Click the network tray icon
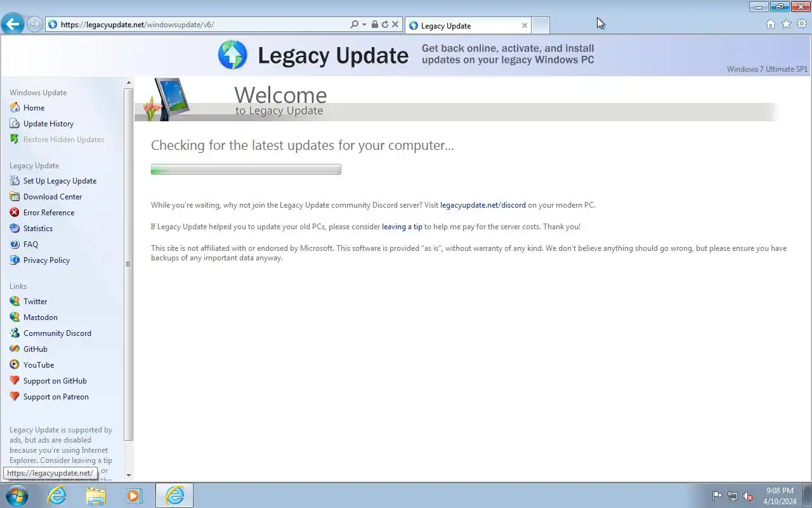 point(733,496)
